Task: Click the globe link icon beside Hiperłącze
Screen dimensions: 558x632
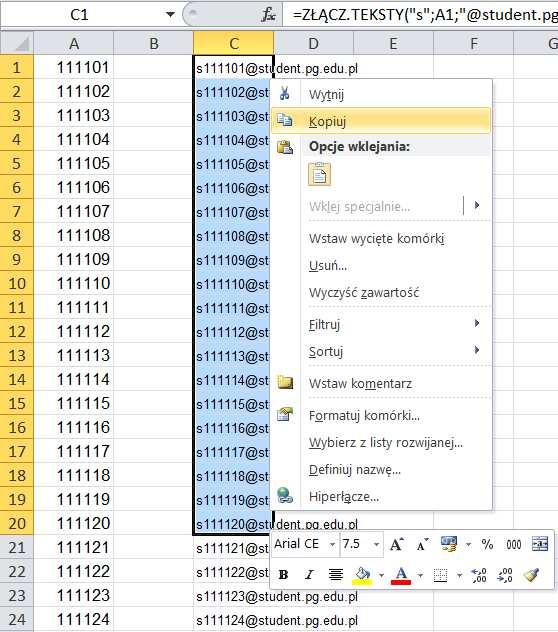Action: point(285,495)
